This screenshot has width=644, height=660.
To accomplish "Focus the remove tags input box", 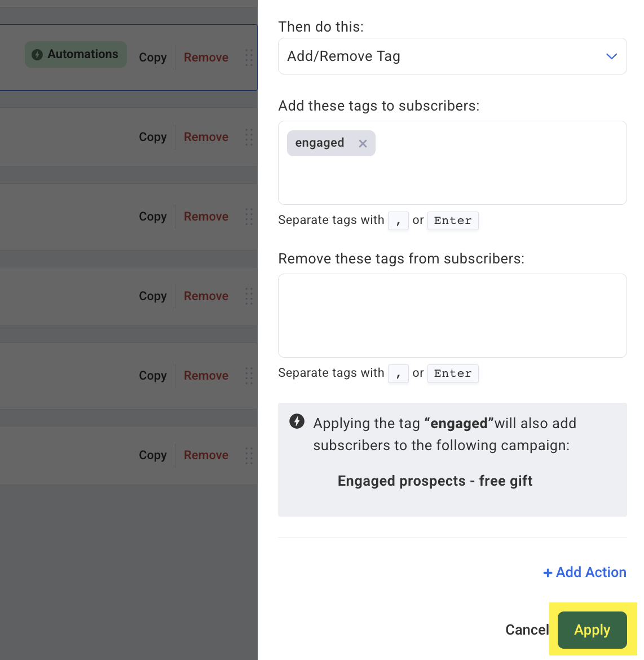I will 452,315.
